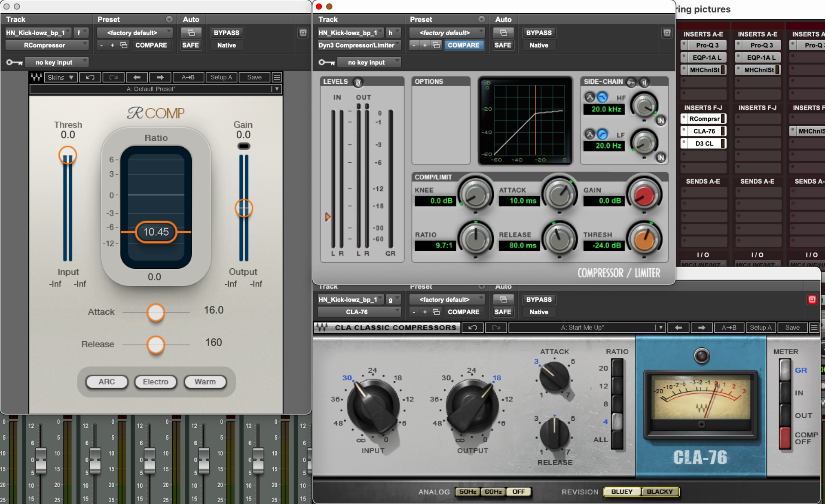Click the key input icon on RComp header
Screen dimensions: 825x504
[x=13, y=62]
